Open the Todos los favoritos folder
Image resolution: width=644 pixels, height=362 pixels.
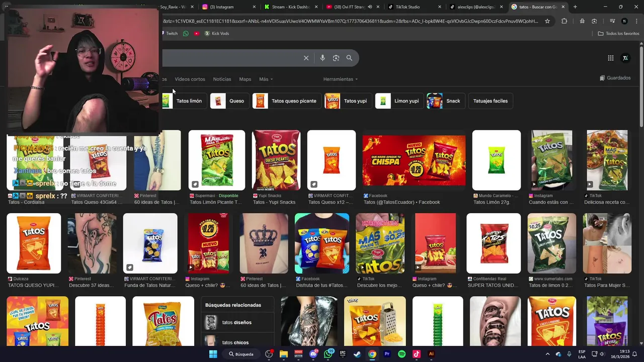click(x=618, y=33)
